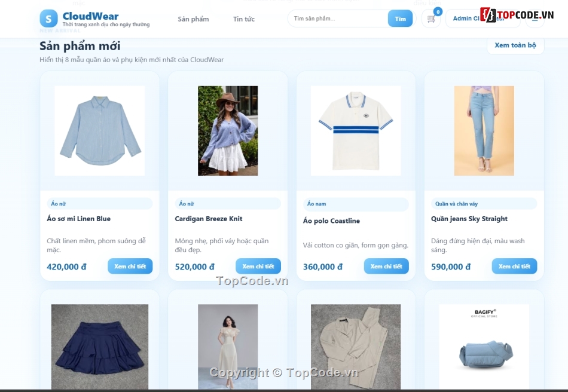View details of Quần jeans Sky Straight
The image size is (568, 392).
[x=514, y=266]
